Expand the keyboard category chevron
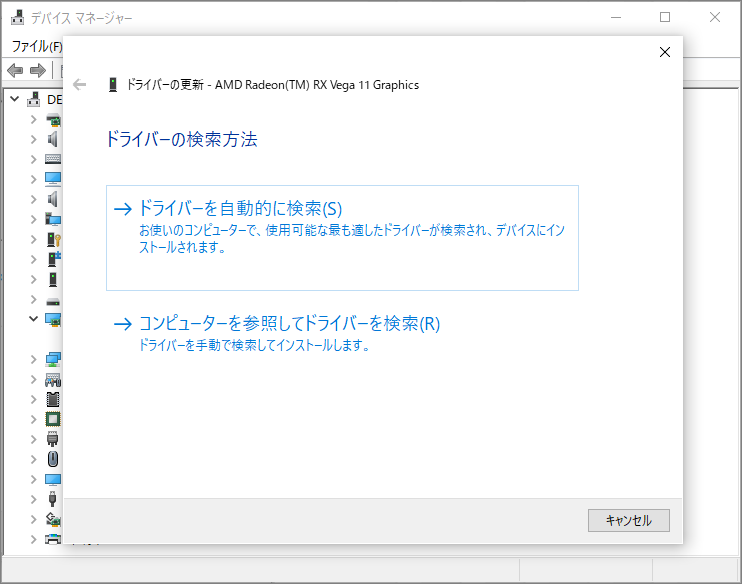742x584 pixels. click(33, 159)
